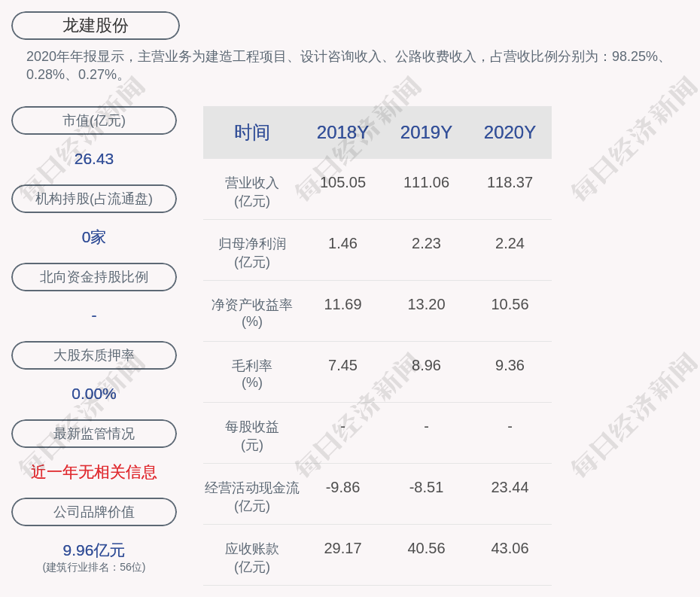
Task: Click the 建筑行业排名：56位 note
Action: pyautogui.click(x=94, y=567)
